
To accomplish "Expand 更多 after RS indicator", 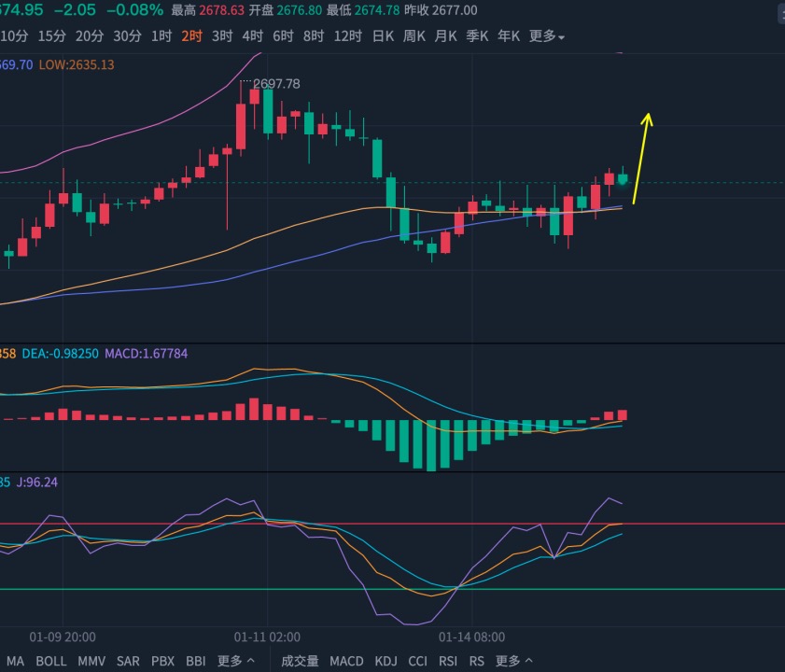I will (514, 661).
